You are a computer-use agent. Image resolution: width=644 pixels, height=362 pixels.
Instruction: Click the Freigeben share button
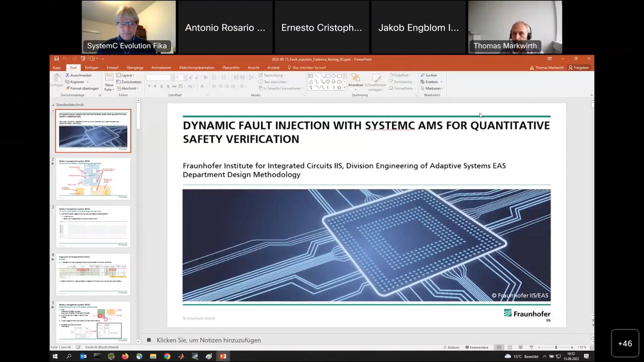click(x=579, y=68)
